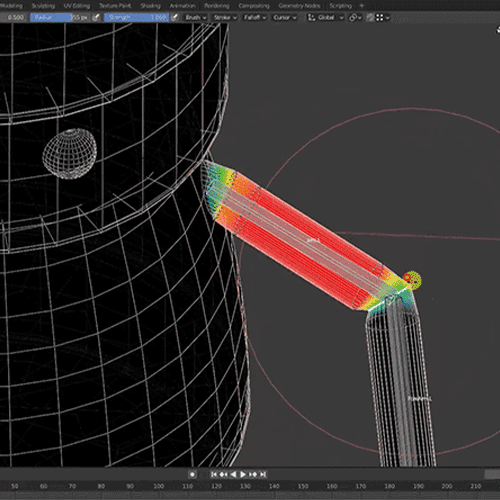Viewport: 500px width, 500px height.
Task: Click the brush Radius slider
Action: (59, 17)
